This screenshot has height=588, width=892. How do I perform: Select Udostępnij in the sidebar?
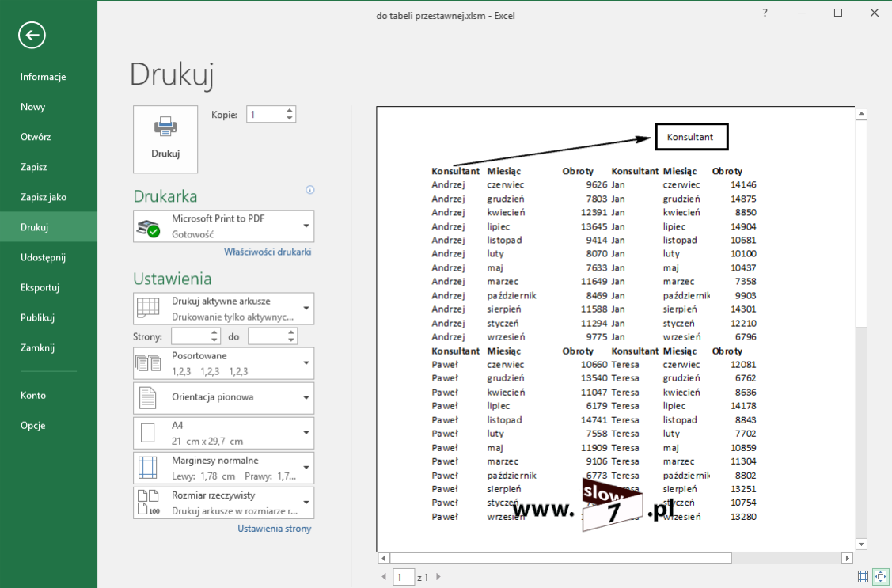point(48,257)
